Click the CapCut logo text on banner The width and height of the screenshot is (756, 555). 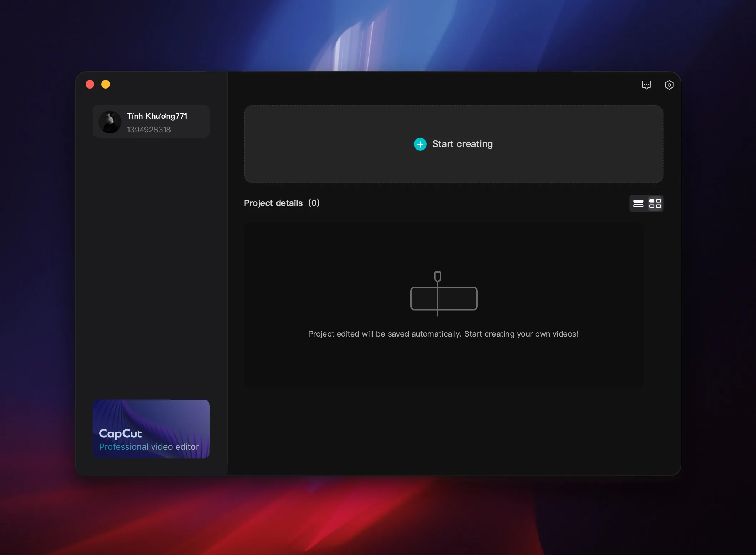pos(120,433)
